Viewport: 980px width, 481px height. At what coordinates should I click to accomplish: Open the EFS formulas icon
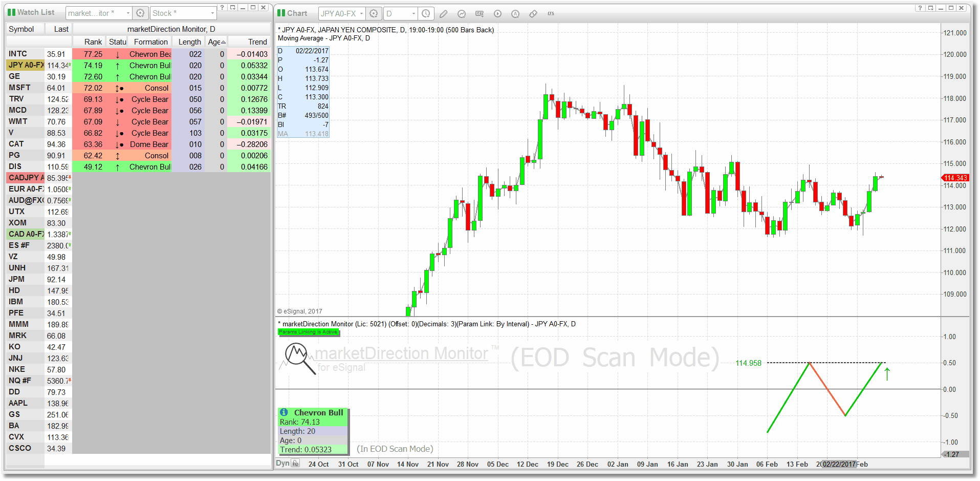[551, 14]
